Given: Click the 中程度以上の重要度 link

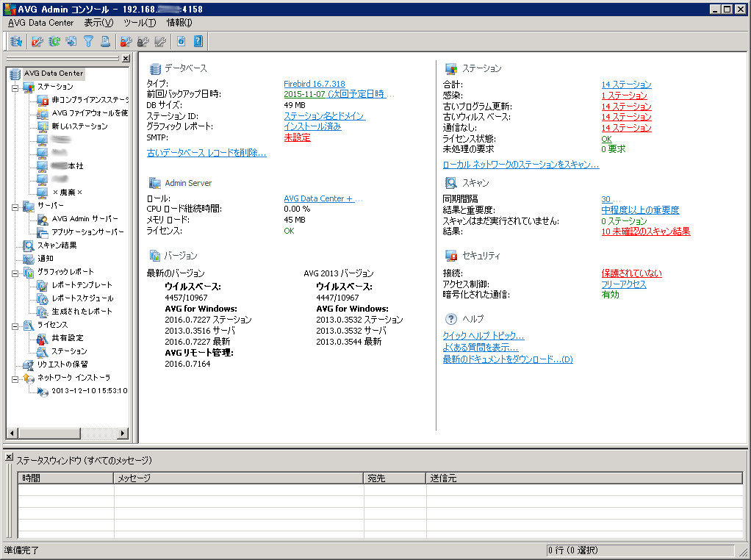Looking at the screenshot, I should click(x=640, y=210).
